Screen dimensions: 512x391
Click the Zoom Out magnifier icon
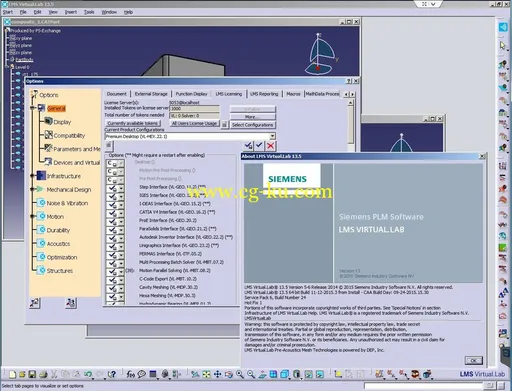point(251,374)
